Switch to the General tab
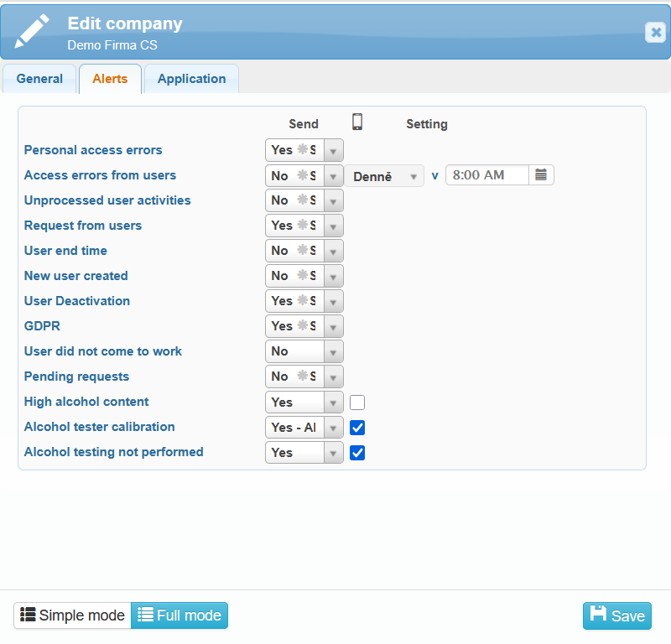The height and width of the screenshot is (644, 671). point(39,79)
